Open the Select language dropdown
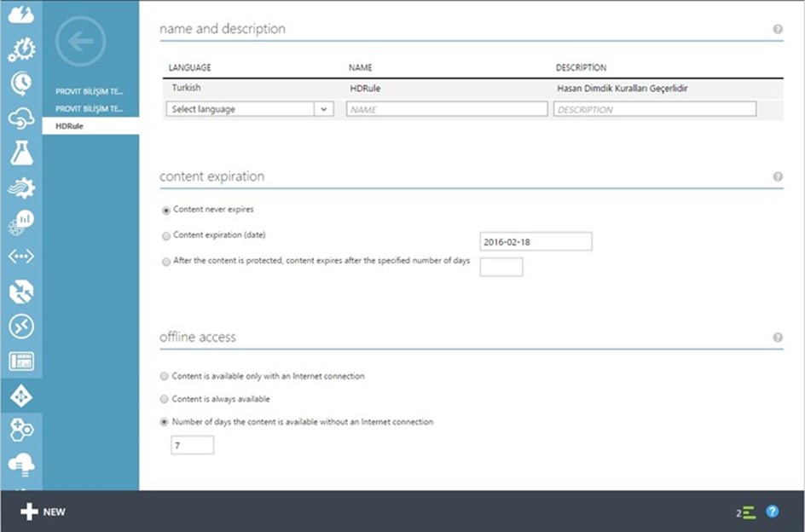 (x=250, y=109)
